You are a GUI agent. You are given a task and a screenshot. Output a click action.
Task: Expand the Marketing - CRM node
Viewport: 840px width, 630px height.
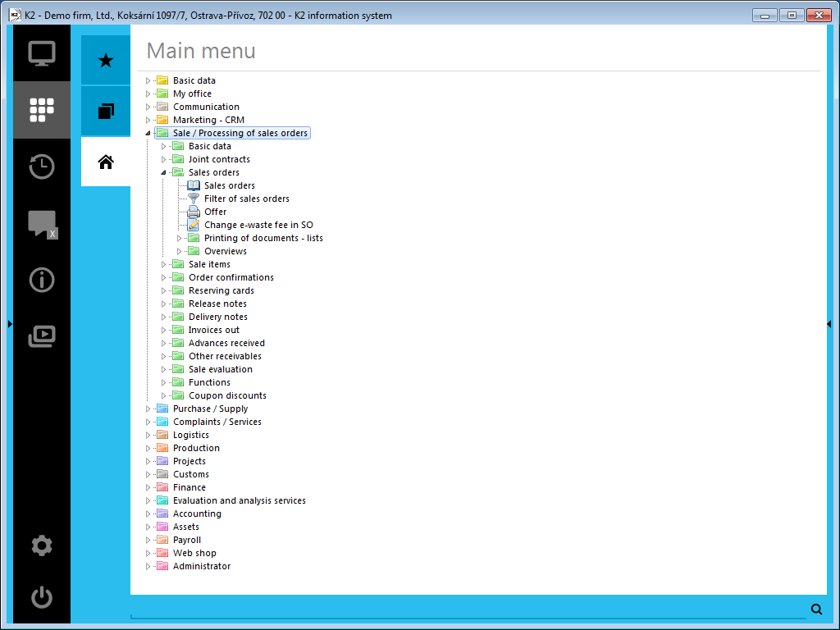click(148, 120)
